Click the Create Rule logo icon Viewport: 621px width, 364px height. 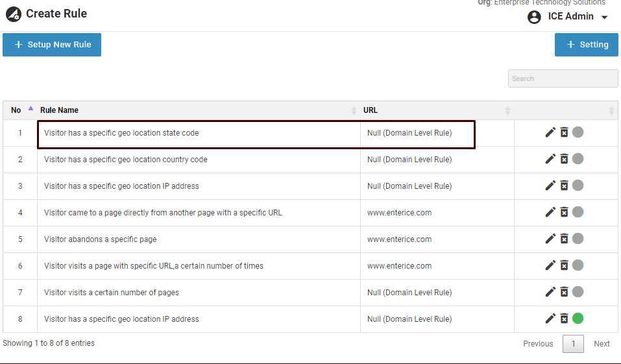[x=13, y=14]
